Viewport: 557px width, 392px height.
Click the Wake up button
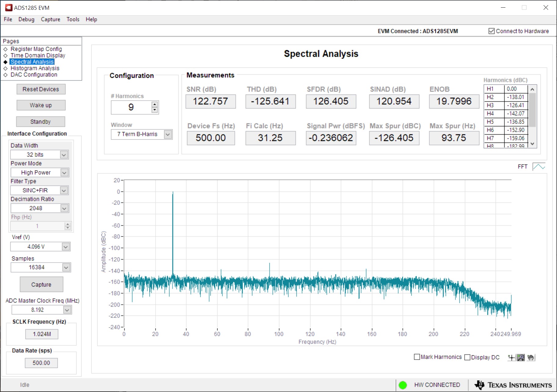coord(41,105)
